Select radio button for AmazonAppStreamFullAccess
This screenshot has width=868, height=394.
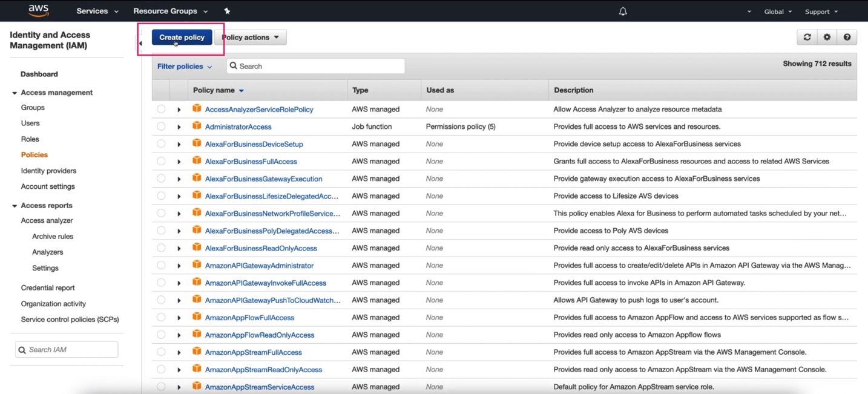pos(161,352)
